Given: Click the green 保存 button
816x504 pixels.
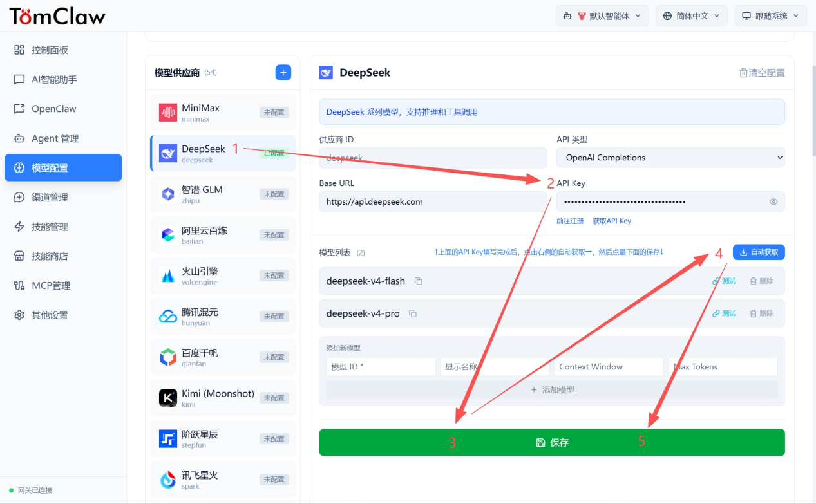Looking at the screenshot, I should [x=552, y=442].
